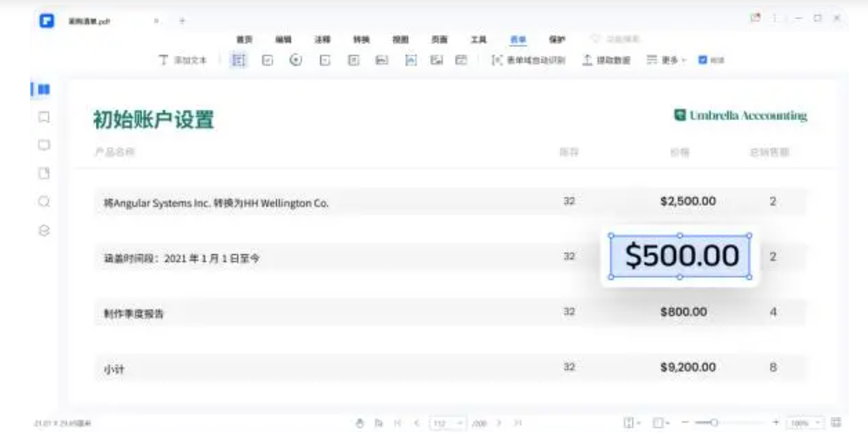Select the Add Text tool (添加文本)
The height and width of the screenshot is (439, 868).
pyautogui.click(x=183, y=60)
